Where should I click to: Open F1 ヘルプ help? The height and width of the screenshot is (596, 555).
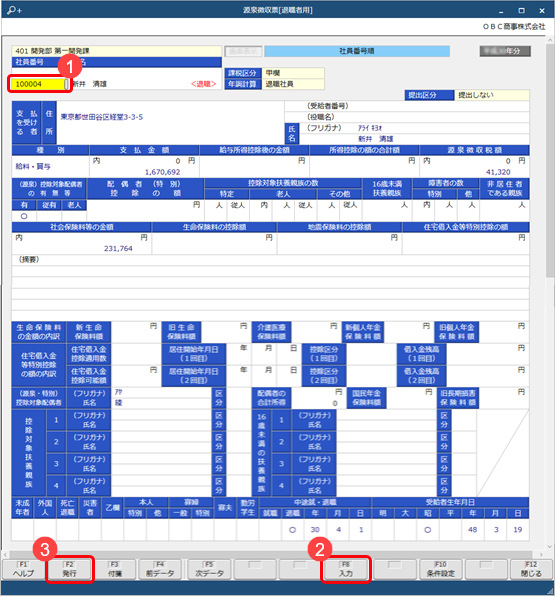[x=24, y=569]
